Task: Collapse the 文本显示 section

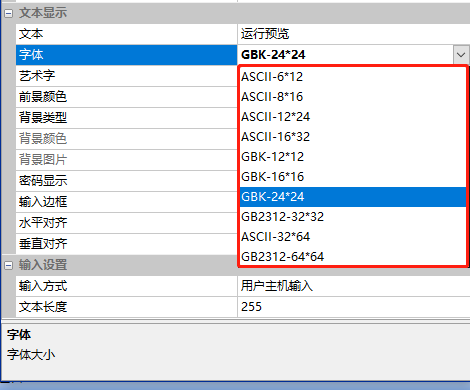Action: point(8,13)
